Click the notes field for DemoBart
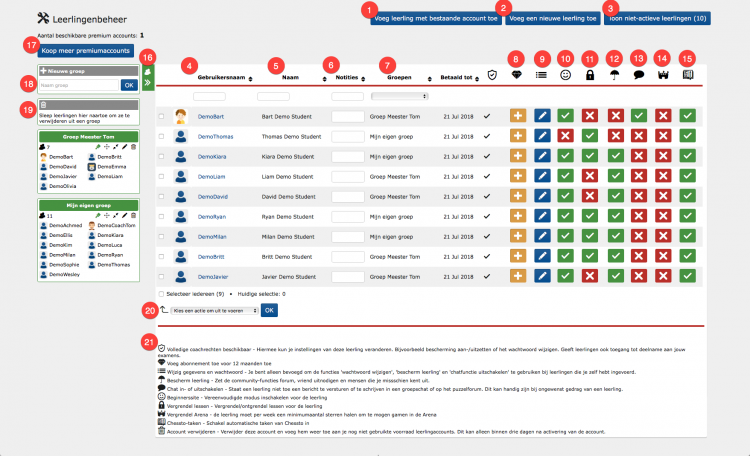Image resolution: width=750 pixels, height=456 pixels. [x=348, y=116]
